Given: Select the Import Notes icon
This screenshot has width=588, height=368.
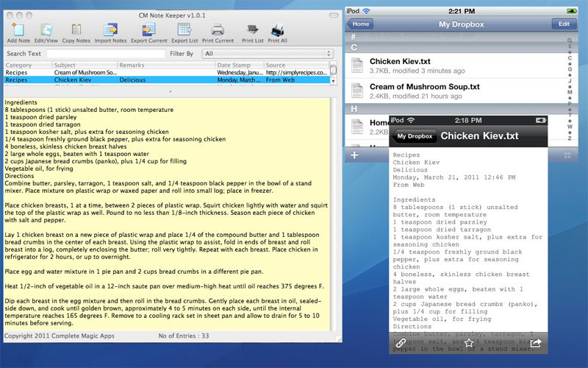Looking at the screenshot, I should click(110, 30).
